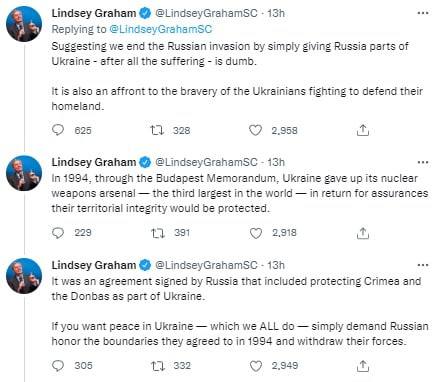Reply to the tweet with 305 replies

point(58,366)
